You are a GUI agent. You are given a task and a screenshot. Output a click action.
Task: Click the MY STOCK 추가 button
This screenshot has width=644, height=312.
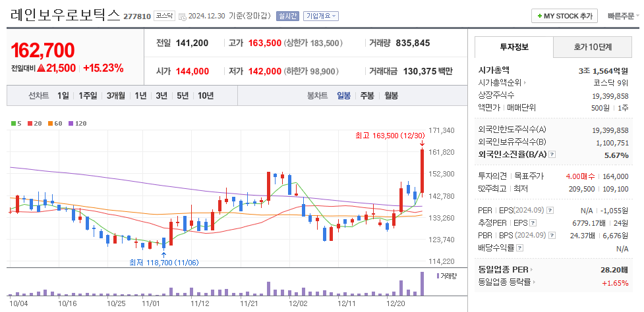pos(564,16)
